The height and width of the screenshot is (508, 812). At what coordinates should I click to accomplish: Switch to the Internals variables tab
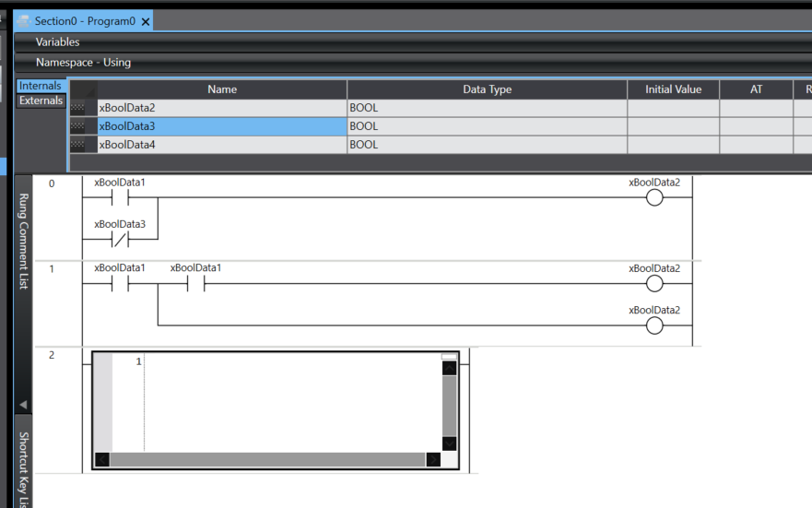coord(41,86)
